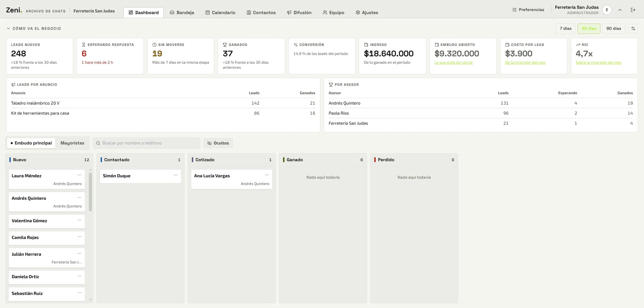Click the hourglass icon on Esperando respuesta
Viewport: 644px width, 308px height.
[84, 45]
